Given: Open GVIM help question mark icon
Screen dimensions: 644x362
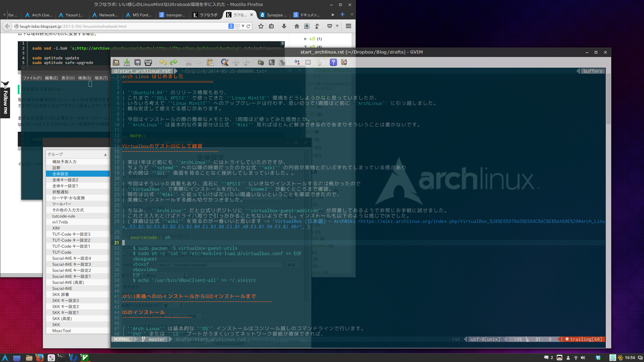Looking at the screenshot, I should click(333, 62).
